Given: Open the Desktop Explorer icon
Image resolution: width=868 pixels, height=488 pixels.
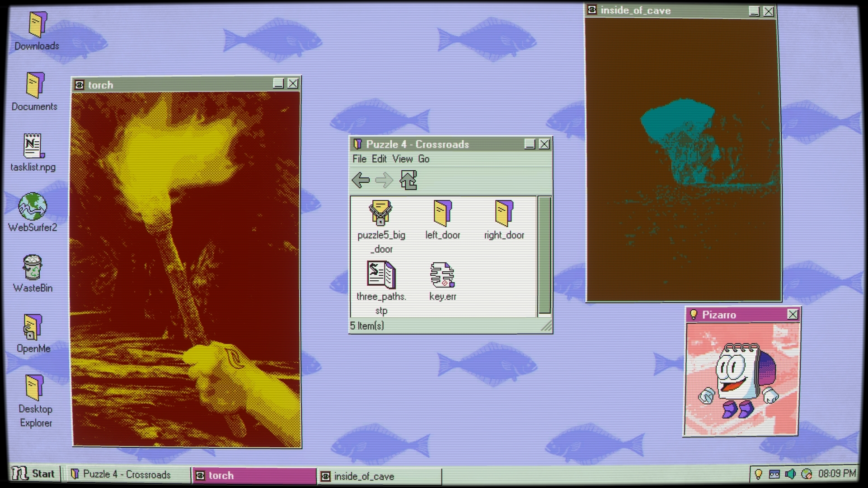Looking at the screenshot, I should coord(34,388).
